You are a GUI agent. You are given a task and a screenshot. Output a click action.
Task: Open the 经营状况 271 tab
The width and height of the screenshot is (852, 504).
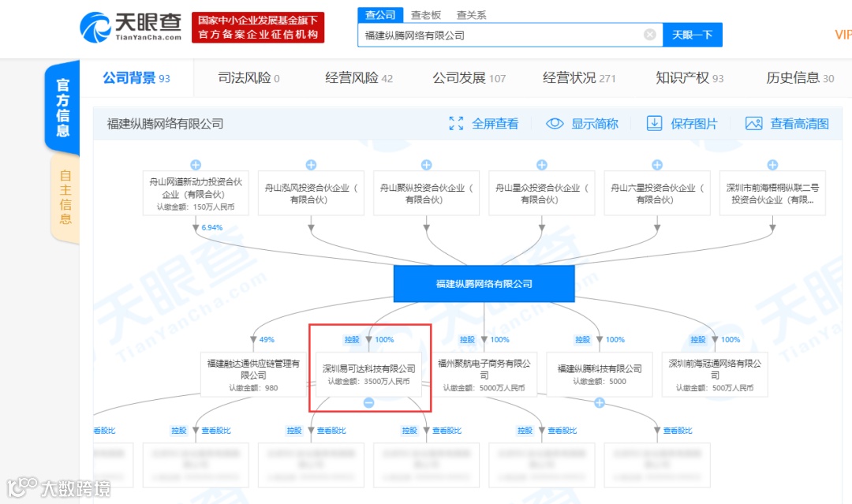[579, 78]
